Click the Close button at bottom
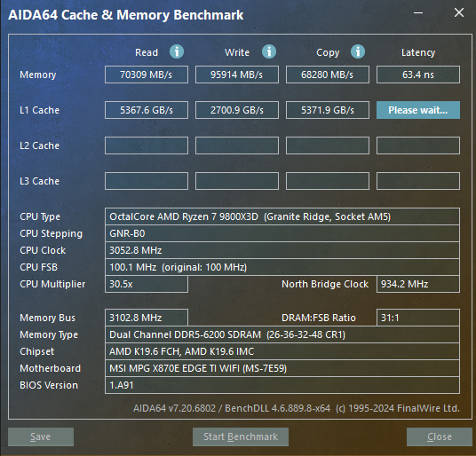Screen dimensions: 476x456 (440, 436)
